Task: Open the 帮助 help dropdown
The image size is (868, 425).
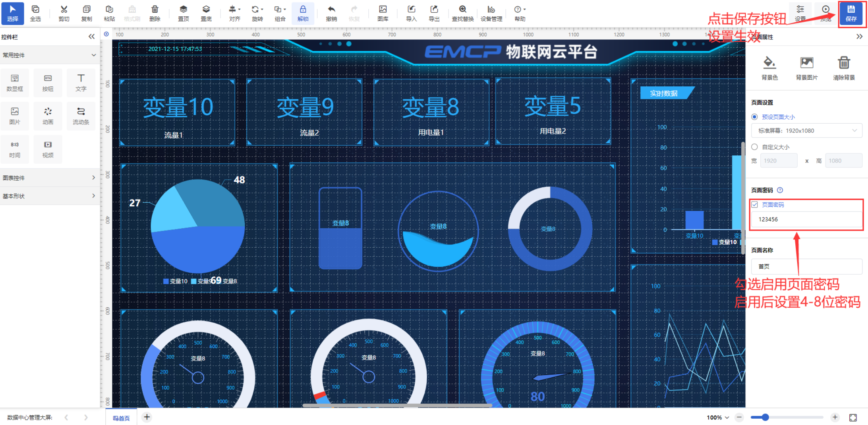Action: (x=520, y=13)
